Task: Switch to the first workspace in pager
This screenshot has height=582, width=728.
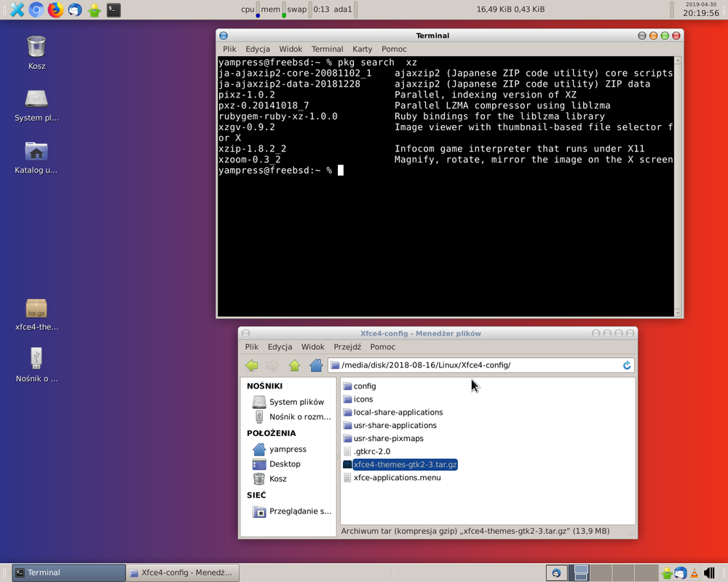Action: pyautogui.click(x=580, y=573)
